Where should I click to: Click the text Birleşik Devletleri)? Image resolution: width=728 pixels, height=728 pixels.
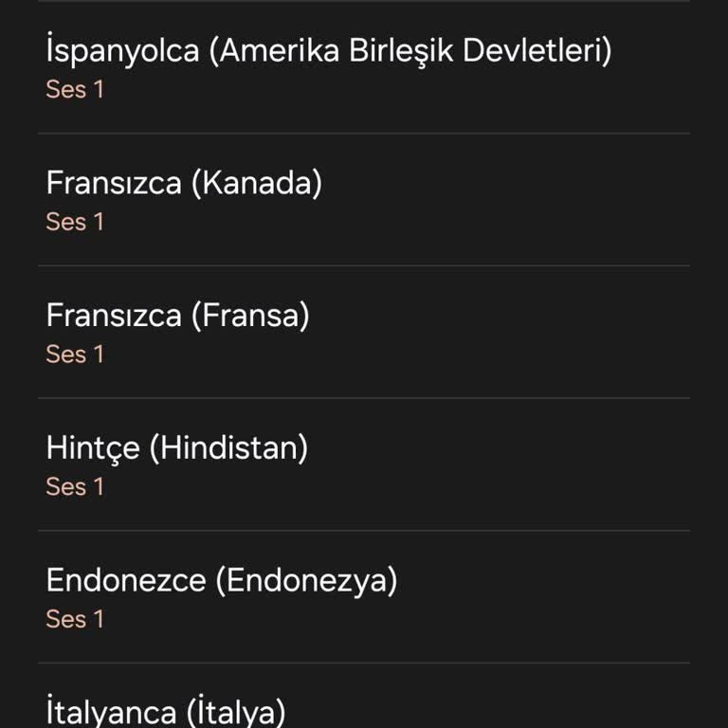coord(481,50)
